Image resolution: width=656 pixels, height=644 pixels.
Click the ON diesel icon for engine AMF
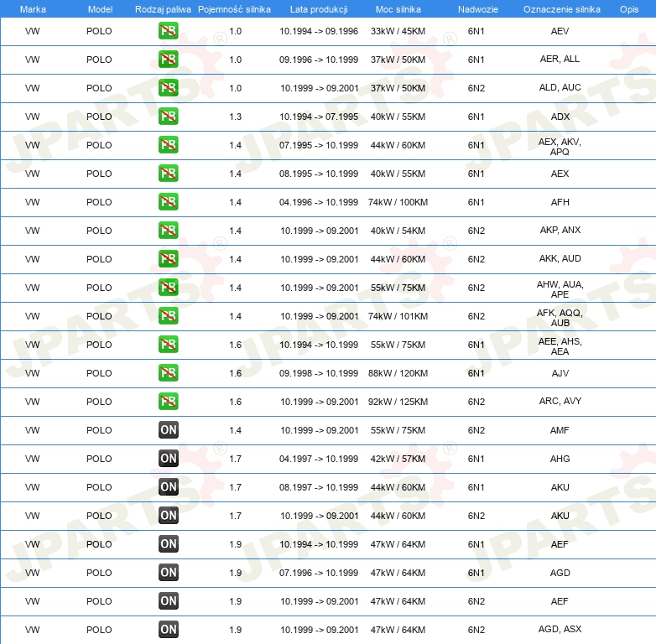[168, 430]
